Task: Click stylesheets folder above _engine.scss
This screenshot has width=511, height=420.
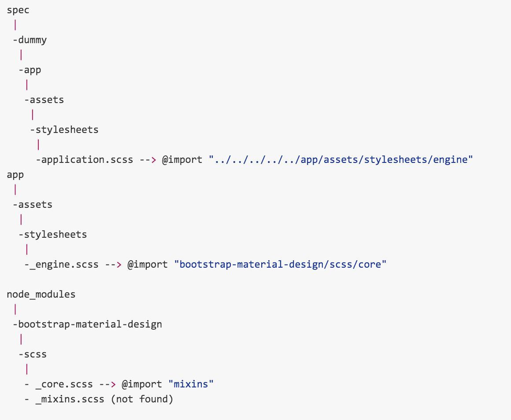Action: [55, 235]
